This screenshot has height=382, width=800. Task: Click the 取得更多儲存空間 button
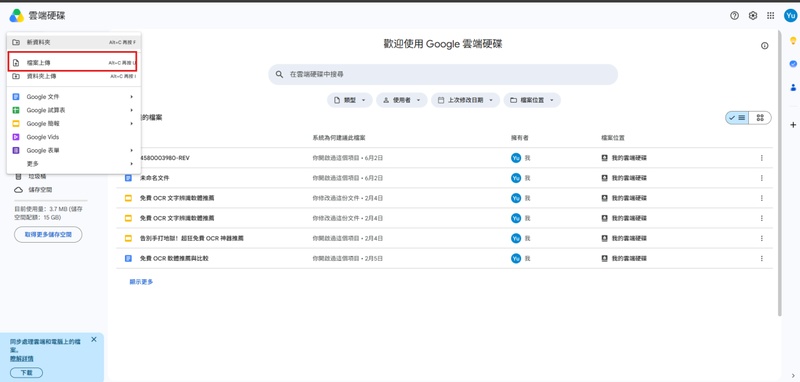pos(48,235)
